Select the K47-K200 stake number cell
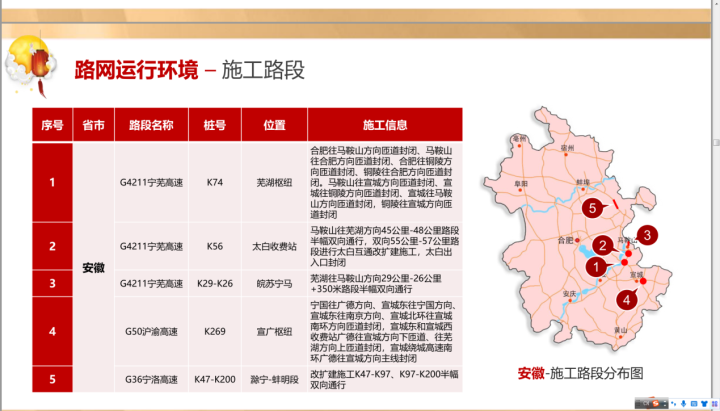Image resolution: width=720 pixels, height=411 pixels. click(x=214, y=379)
